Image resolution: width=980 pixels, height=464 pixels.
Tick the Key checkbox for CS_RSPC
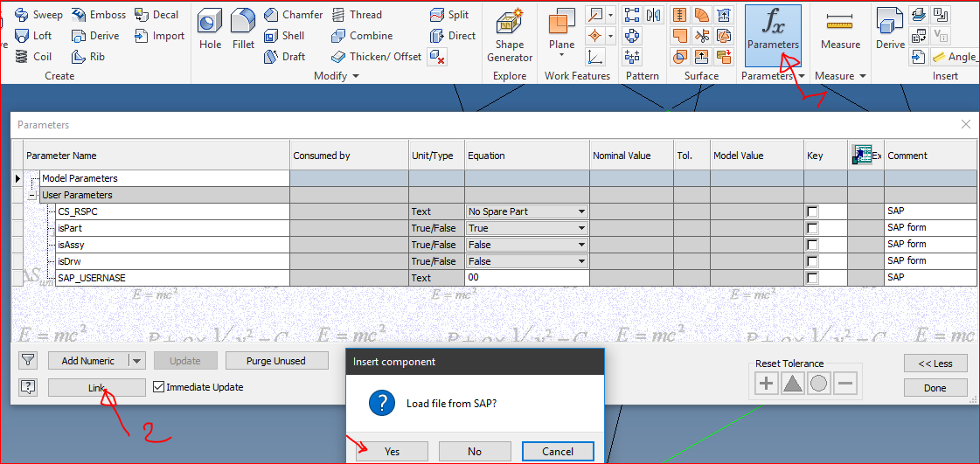[x=813, y=211]
